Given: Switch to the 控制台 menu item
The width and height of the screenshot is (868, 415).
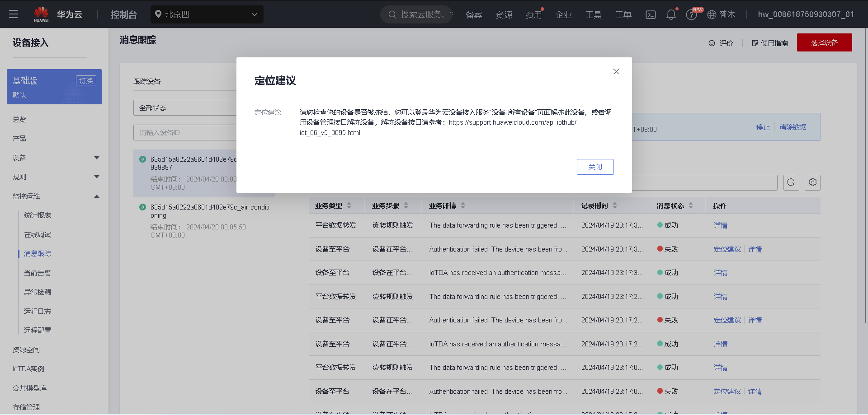Looking at the screenshot, I should [124, 14].
